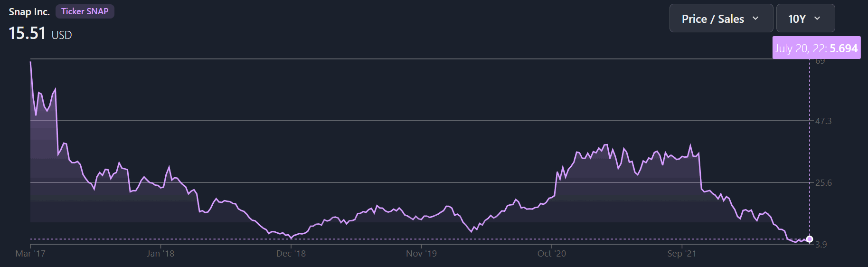Screen dimensions: 868x267
Task: Click the USD currency label
Action: tap(62, 35)
